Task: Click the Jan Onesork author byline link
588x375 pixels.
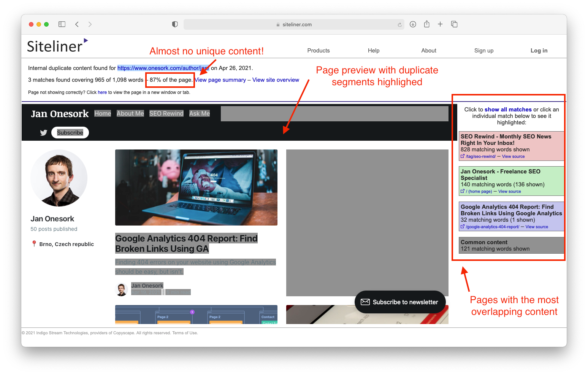Action: pos(147,286)
